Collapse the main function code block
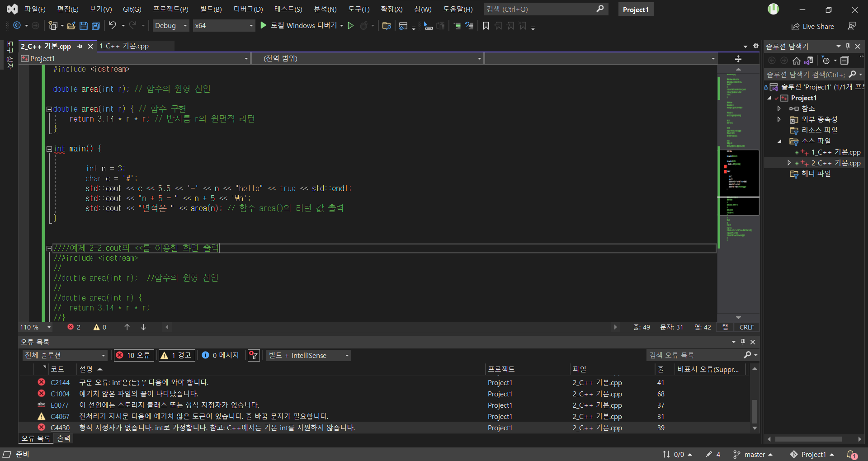 (49, 149)
